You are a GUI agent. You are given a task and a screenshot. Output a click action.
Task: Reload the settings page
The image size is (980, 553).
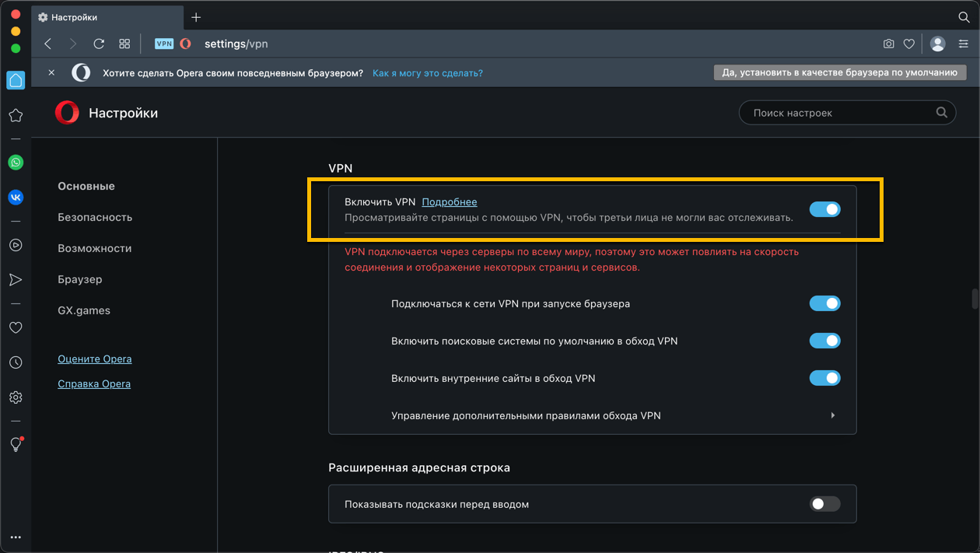99,44
